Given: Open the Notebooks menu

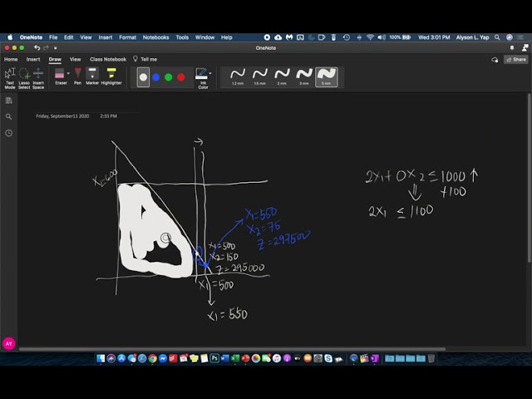Looking at the screenshot, I should (x=155, y=37).
